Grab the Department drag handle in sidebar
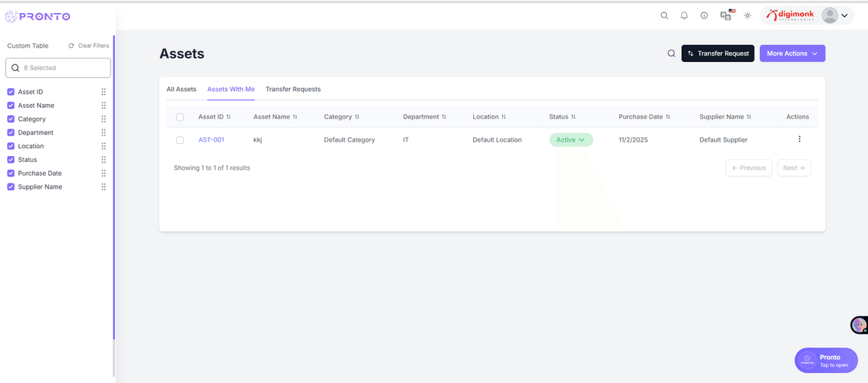The image size is (868, 383). [x=103, y=133]
